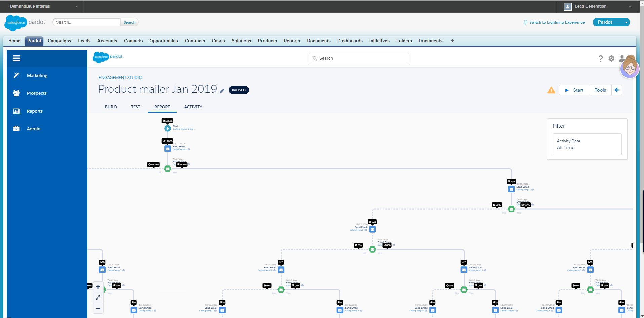This screenshot has width=644, height=318.
Task: Click the lightning bolt icon beside Switch to Lightning
Action: coord(525,23)
